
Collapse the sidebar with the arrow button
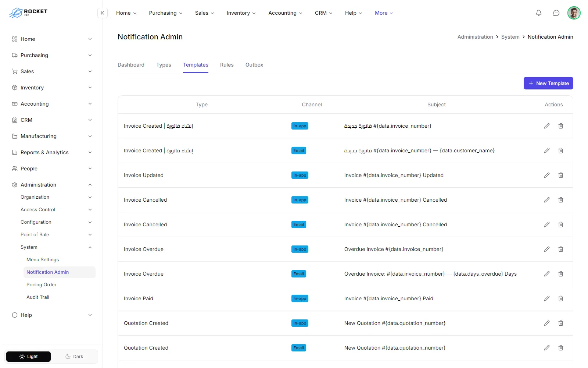click(x=103, y=13)
